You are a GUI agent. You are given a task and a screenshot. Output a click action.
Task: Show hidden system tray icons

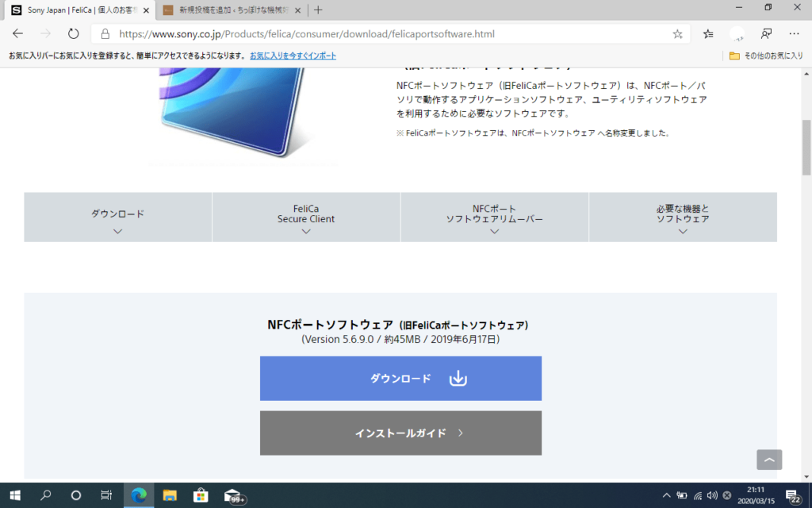click(666, 495)
